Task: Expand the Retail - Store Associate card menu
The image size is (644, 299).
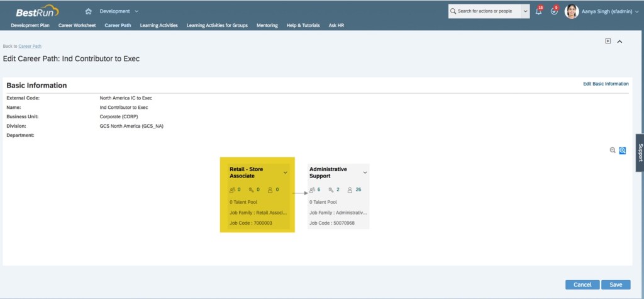Action: coord(286,172)
